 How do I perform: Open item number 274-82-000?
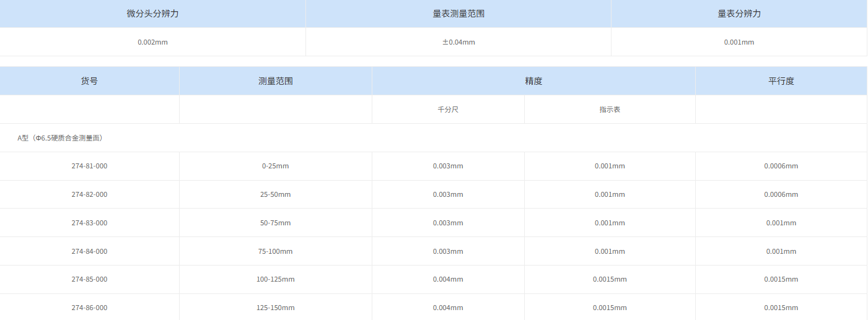(x=89, y=194)
